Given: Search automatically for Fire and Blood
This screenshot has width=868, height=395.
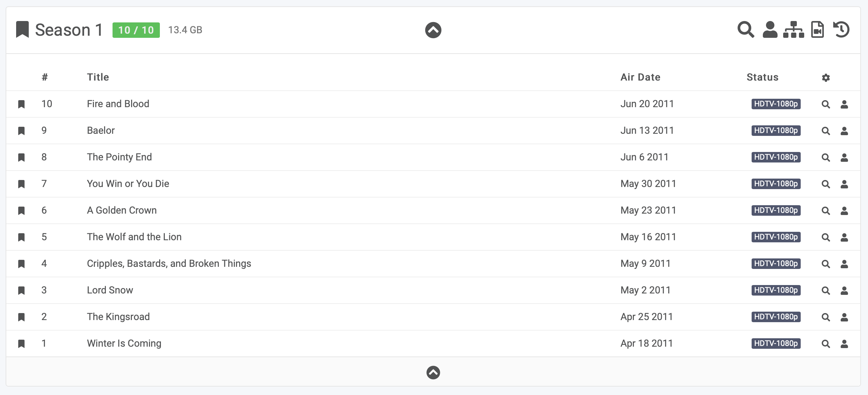Looking at the screenshot, I should (826, 104).
